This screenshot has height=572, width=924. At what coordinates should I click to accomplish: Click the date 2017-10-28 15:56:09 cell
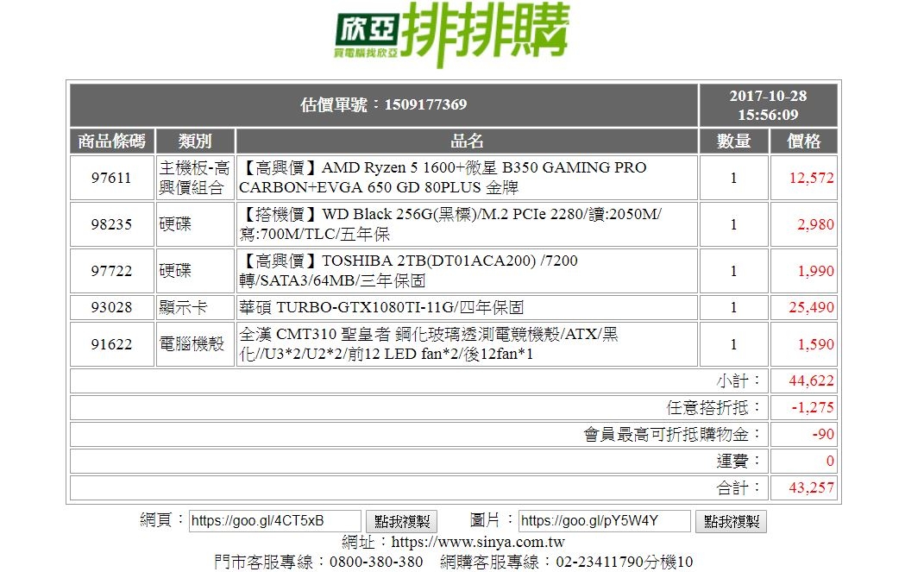769,105
